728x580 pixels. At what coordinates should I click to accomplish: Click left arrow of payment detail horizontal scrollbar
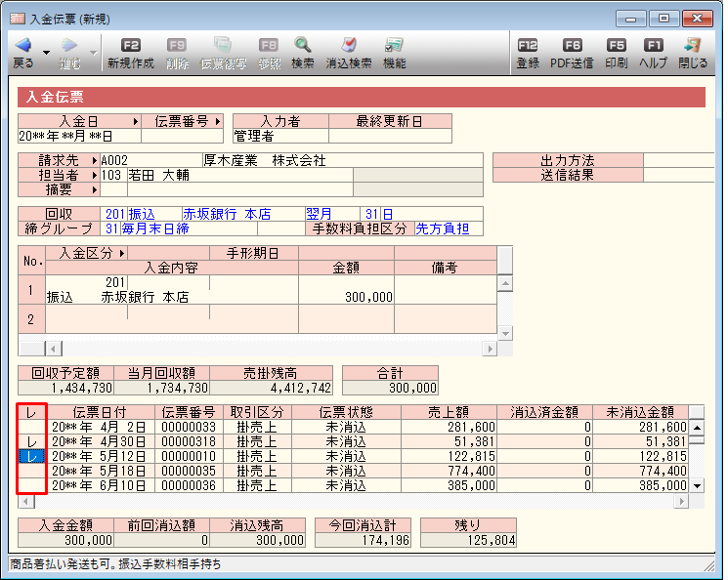tap(53, 349)
